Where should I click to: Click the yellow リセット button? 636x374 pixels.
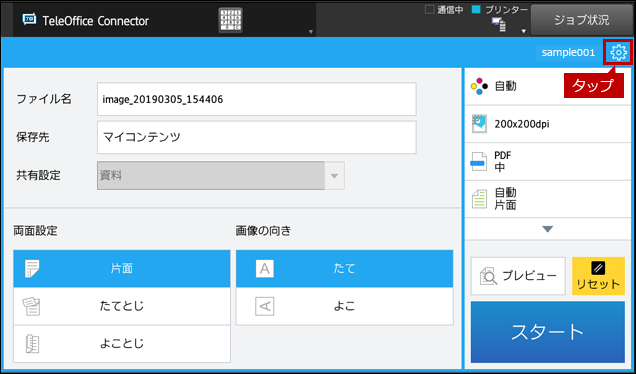coord(598,276)
